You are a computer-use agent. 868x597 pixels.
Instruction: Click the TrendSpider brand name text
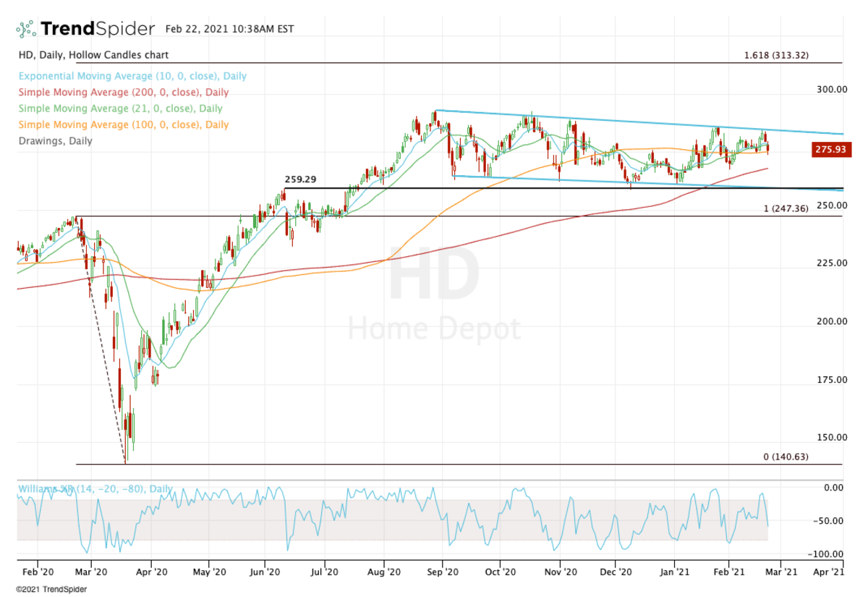tap(98, 29)
